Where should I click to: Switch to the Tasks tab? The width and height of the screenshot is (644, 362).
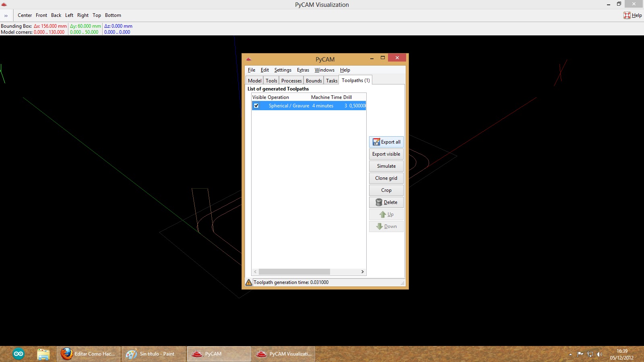point(332,81)
